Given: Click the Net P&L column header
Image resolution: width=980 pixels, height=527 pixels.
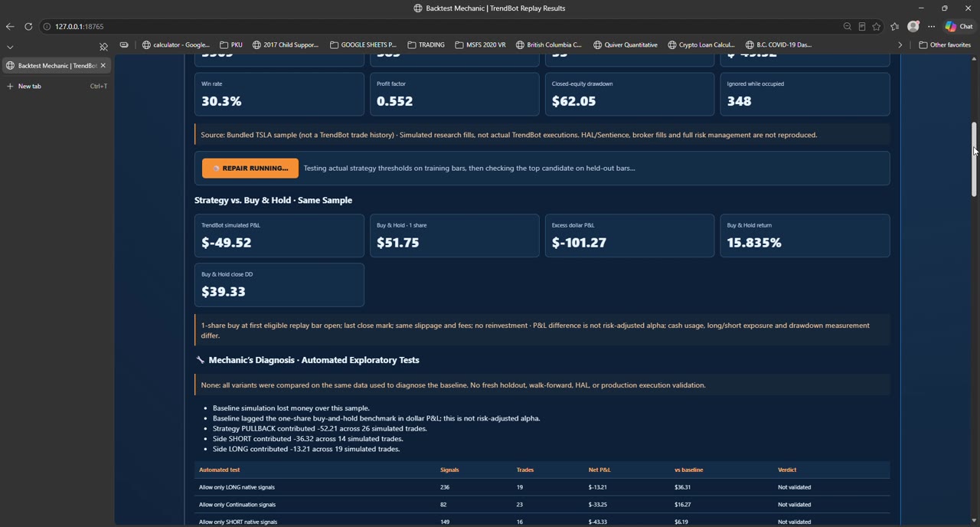Looking at the screenshot, I should tap(599, 470).
